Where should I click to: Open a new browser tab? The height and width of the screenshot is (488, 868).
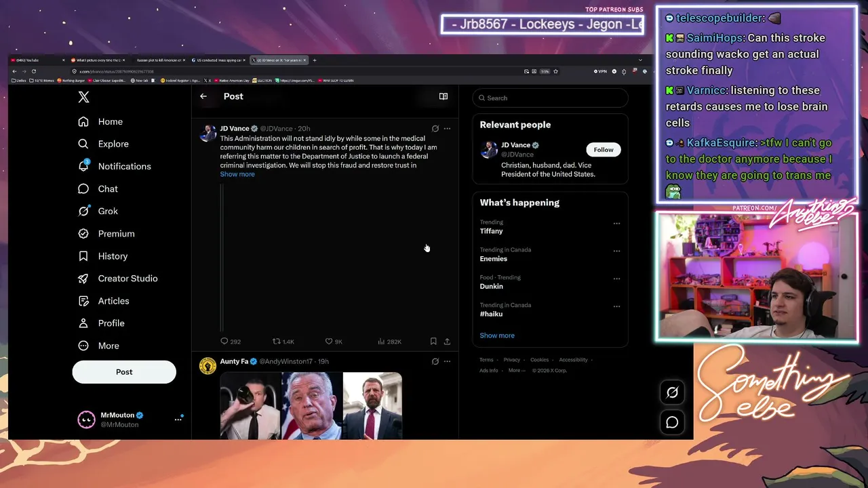point(315,60)
